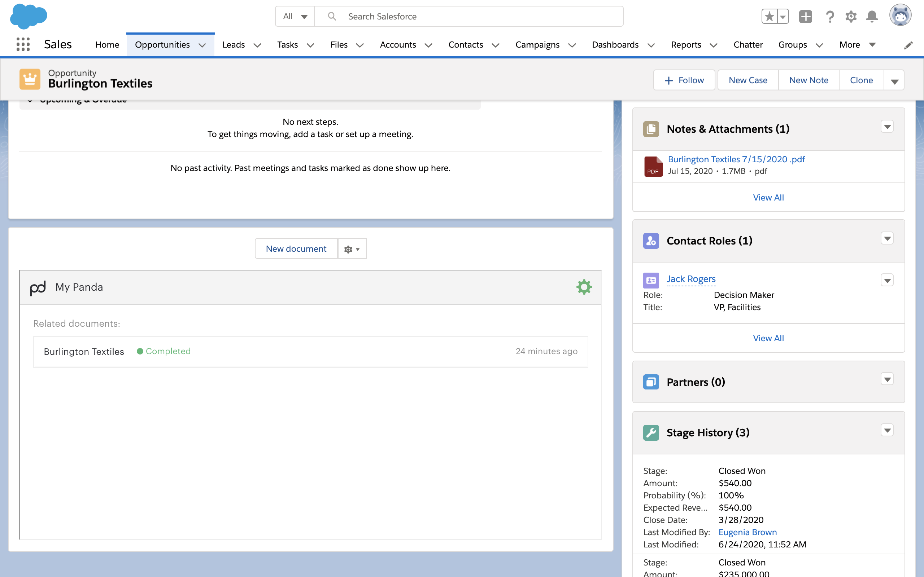
Task: Click the Notes & Attachments panel icon
Action: pyautogui.click(x=651, y=129)
